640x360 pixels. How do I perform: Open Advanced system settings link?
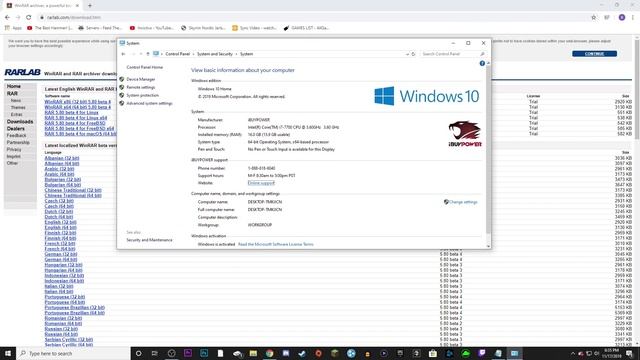point(149,103)
